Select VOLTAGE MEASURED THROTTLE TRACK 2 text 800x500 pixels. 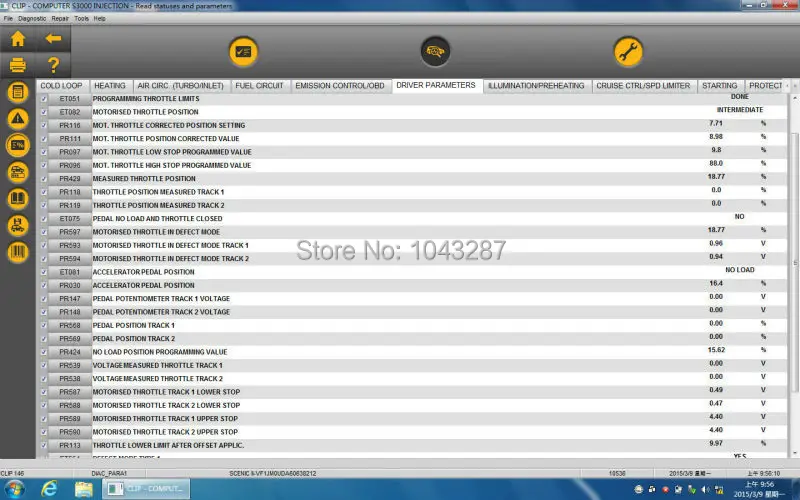pos(158,379)
